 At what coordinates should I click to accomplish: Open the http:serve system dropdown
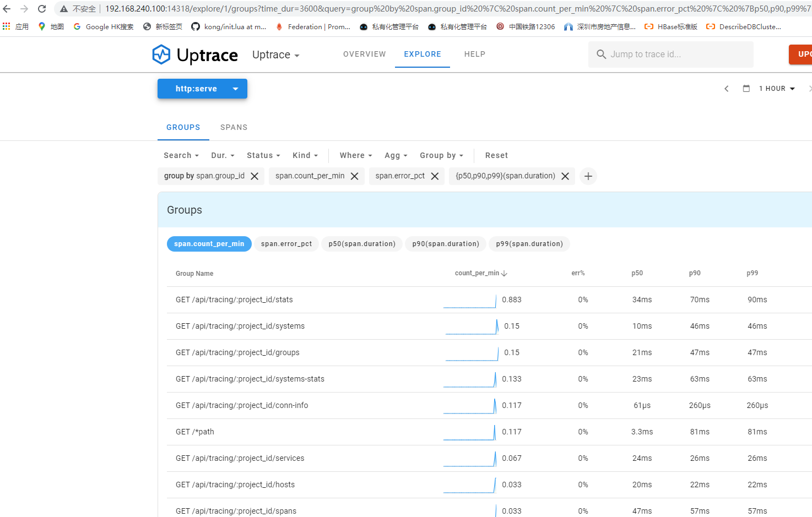pos(202,89)
